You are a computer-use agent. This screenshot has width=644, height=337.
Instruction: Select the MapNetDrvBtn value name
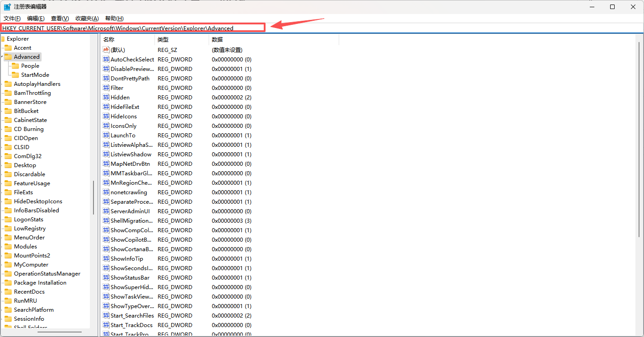coord(130,164)
